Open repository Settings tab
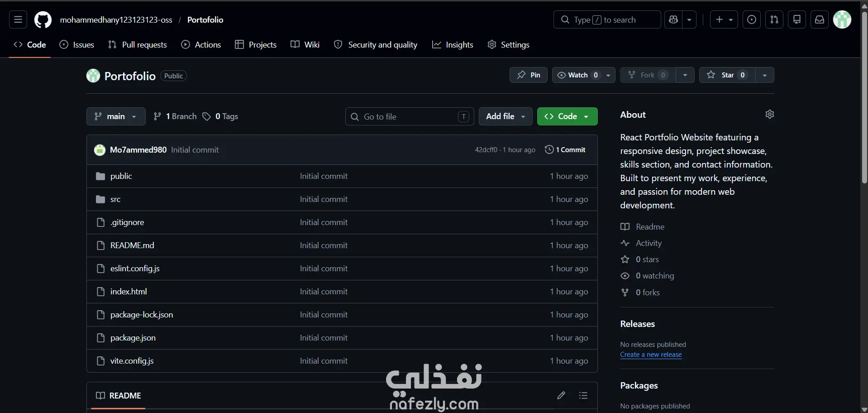868x413 pixels. (x=508, y=45)
